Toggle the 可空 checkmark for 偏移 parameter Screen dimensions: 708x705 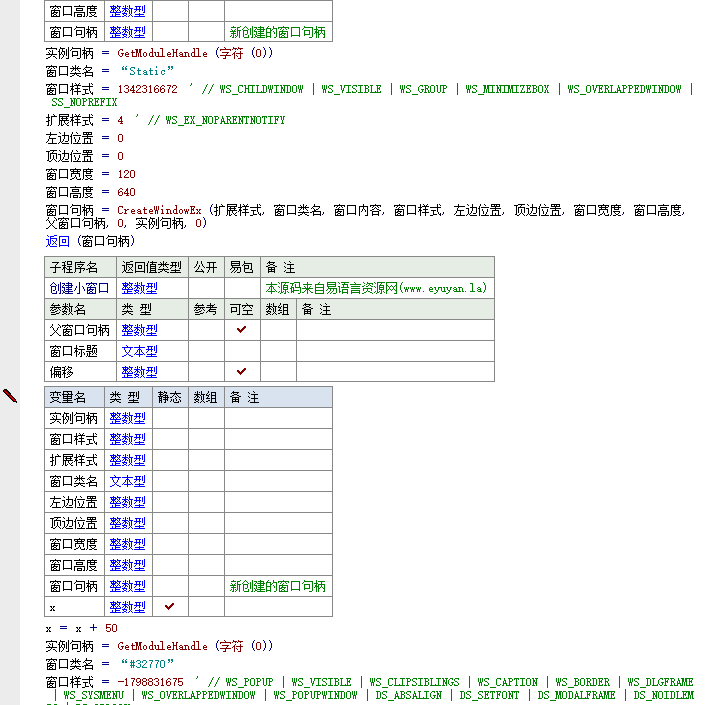coord(242,371)
